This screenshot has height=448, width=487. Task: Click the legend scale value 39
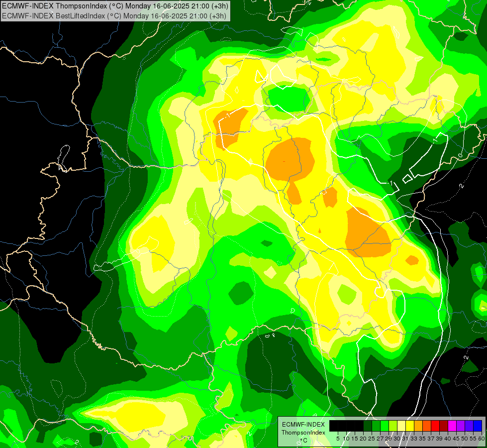point(439,439)
